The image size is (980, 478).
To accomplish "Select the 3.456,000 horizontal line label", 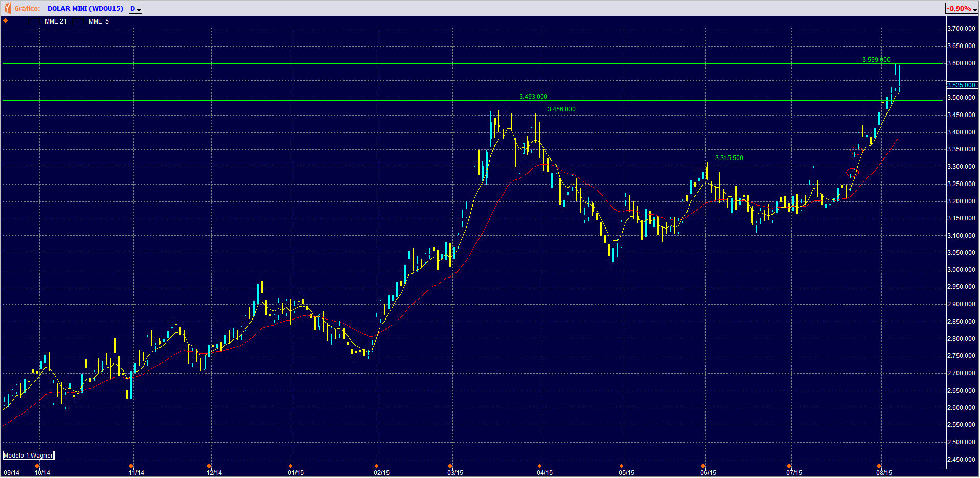I will (561, 109).
